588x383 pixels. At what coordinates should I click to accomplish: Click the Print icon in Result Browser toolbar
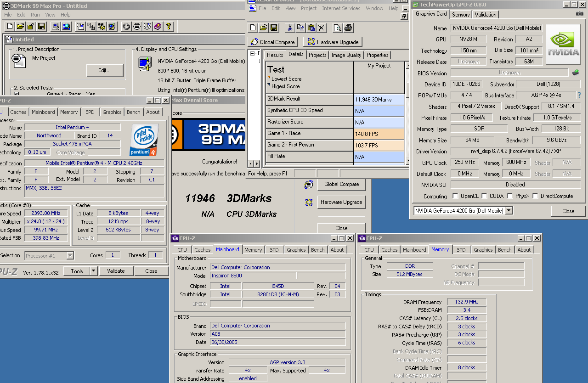(348, 28)
